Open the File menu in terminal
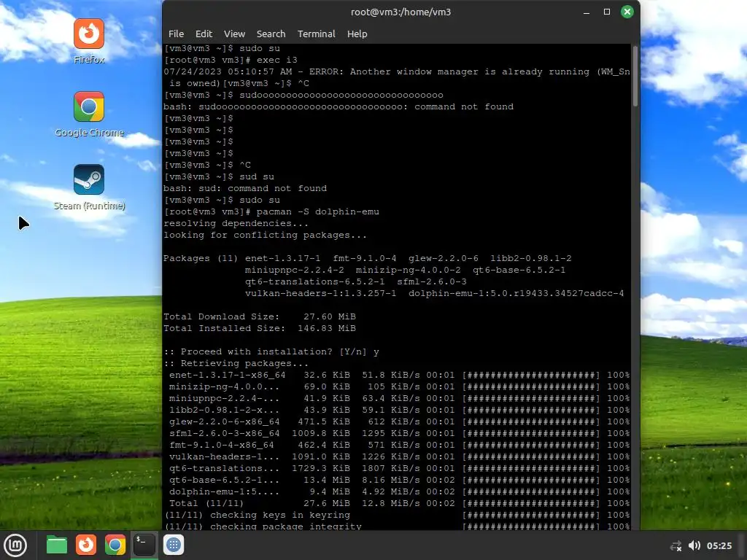This screenshot has height=560, width=747. click(x=176, y=34)
